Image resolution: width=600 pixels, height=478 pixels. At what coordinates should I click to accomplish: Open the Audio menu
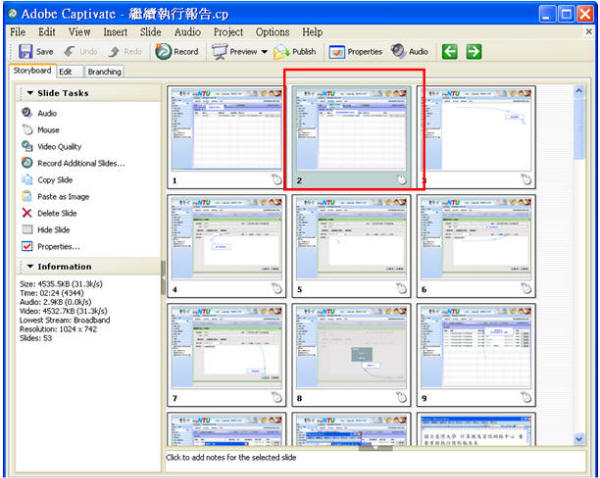188,32
